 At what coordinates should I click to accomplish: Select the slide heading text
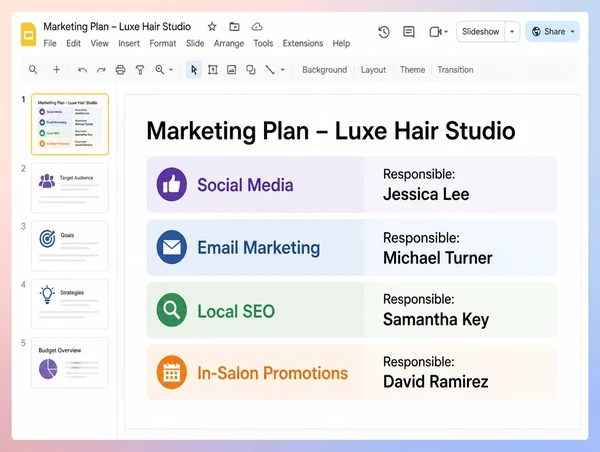331,131
